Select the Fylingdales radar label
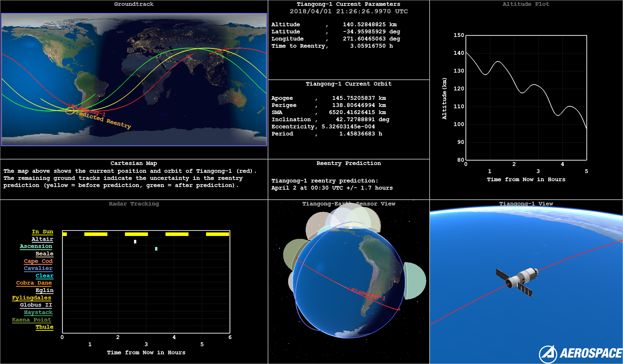Screen dimensions: 623x364 (31, 298)
